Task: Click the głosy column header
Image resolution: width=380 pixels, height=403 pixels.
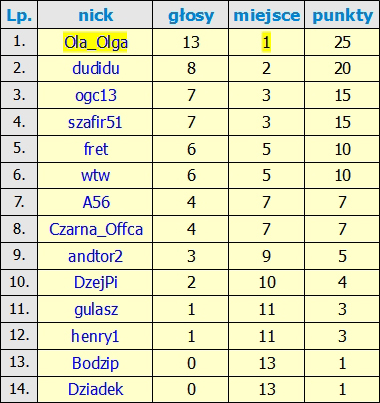Action: coord(191,15)
